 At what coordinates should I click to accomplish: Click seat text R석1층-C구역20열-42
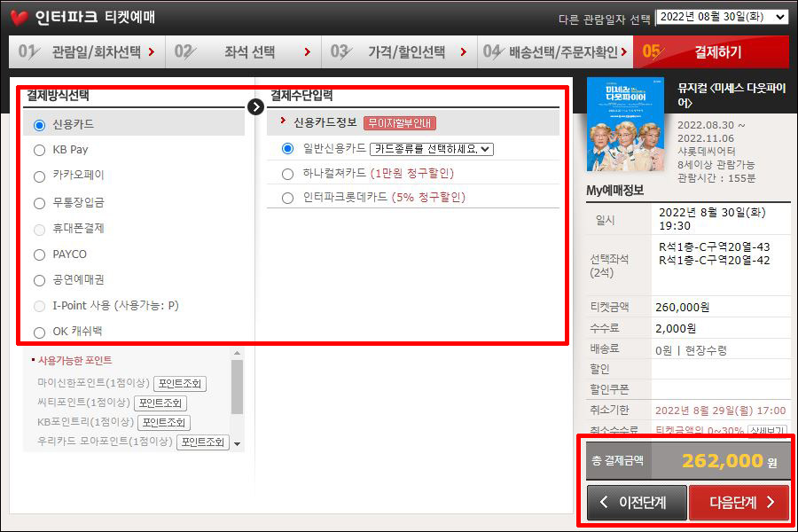point(714,261)
